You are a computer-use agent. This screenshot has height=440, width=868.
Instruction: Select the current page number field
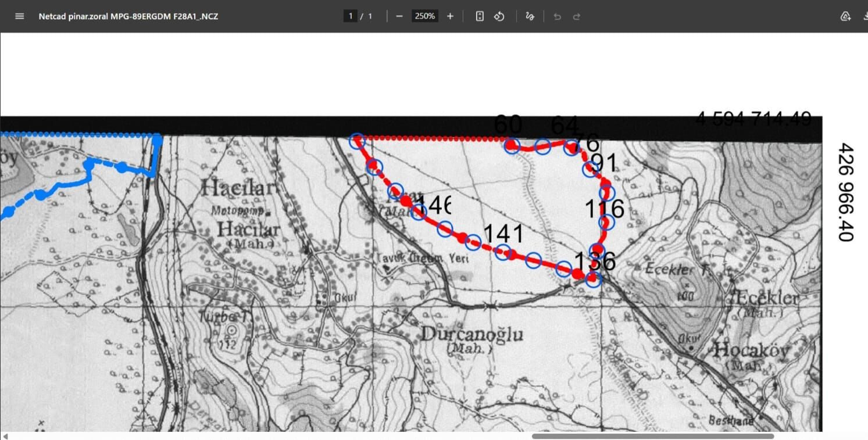pos(350,16)
